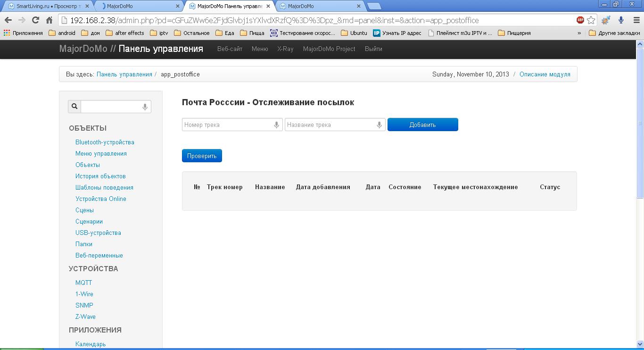Open the 'Bluetooth-устройства' sidebar link
The height and width of the screenshot is (350, 644).
(105, 142)
